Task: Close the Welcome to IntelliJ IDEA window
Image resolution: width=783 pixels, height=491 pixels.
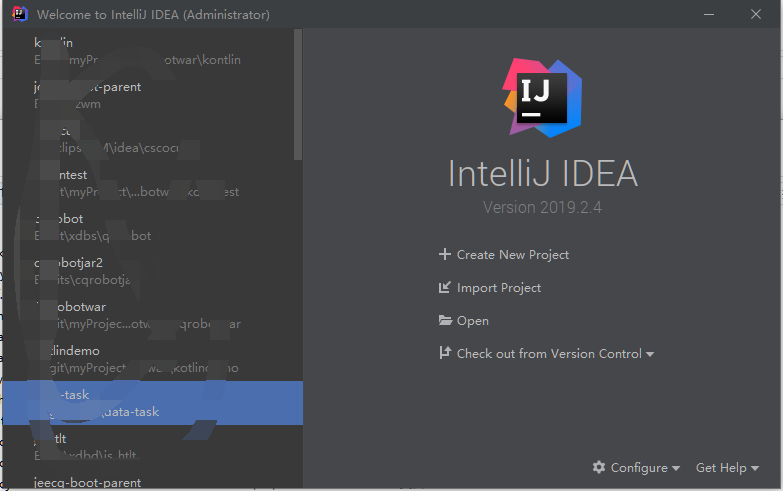Action: 756,14
